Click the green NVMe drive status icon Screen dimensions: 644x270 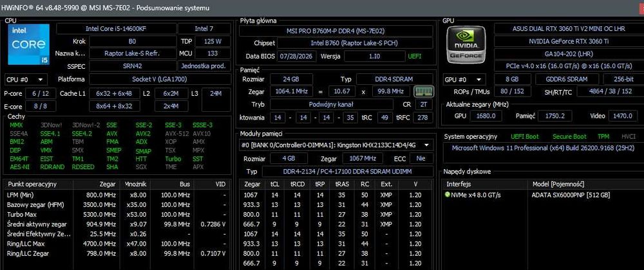[448, 195]
